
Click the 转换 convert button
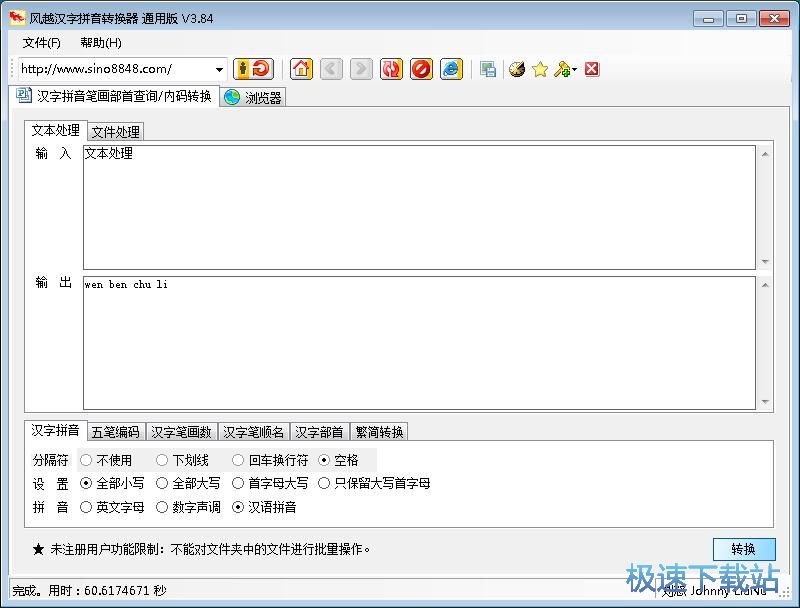(x=744, y=549)
